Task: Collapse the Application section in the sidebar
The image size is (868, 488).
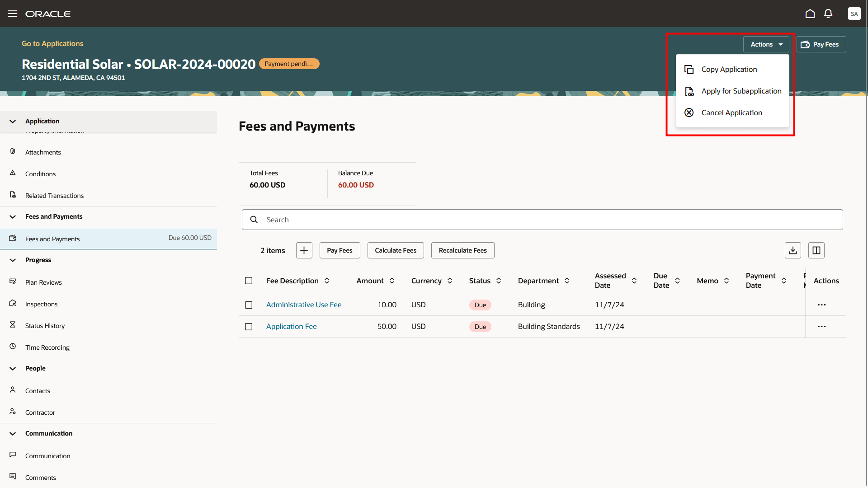Action: pos(12,121)
